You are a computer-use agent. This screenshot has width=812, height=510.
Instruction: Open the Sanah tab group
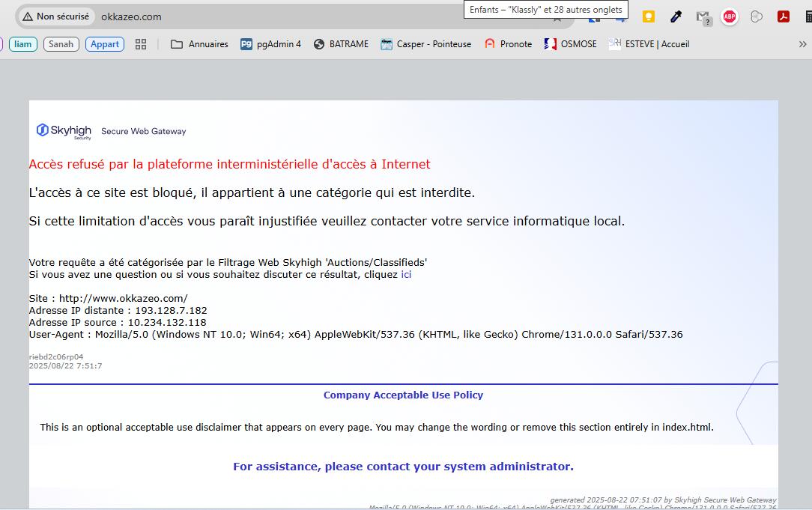click(x=61, y=44)
